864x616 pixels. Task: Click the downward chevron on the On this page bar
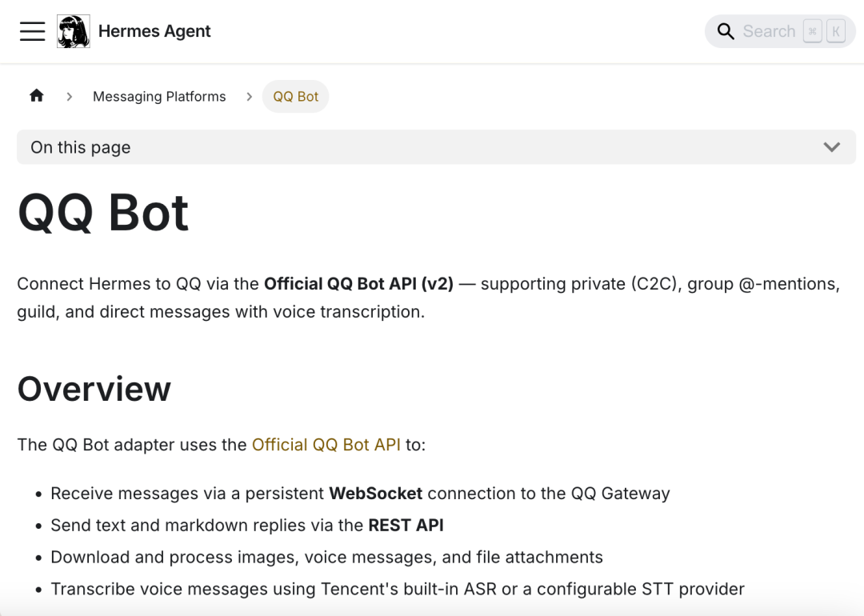coord(832,147)
